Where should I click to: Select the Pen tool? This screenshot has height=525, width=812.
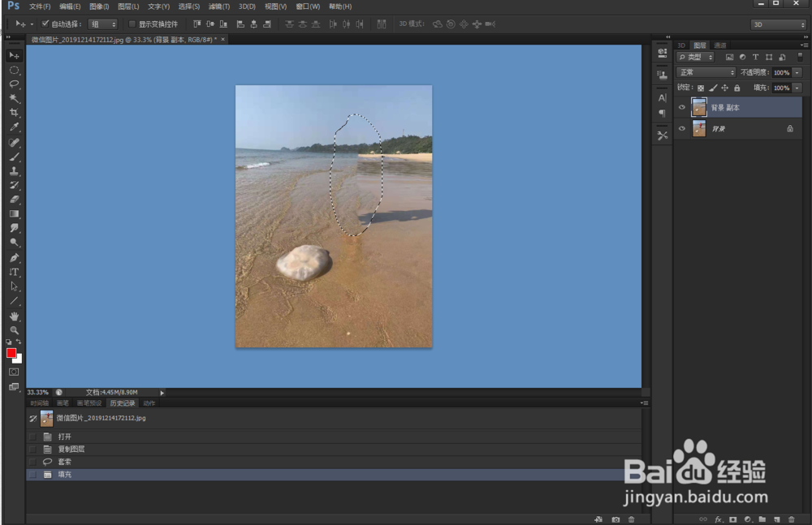[x=14, y=258]
